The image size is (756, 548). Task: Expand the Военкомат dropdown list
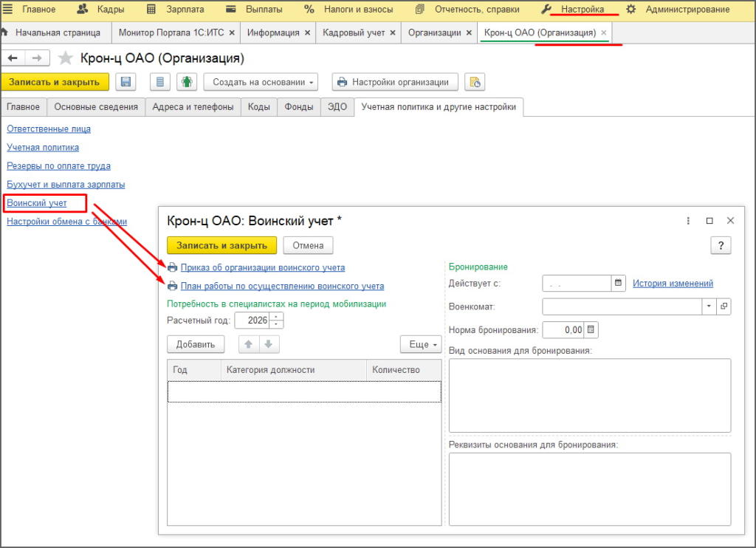(709, 306)
